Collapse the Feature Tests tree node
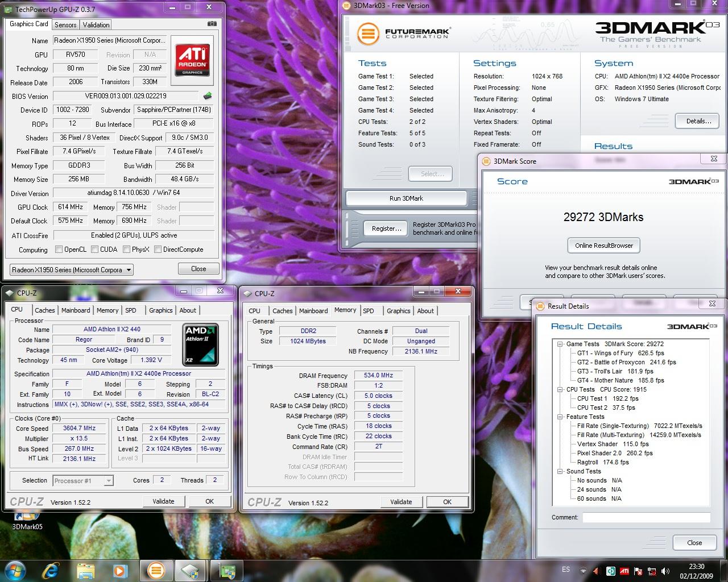 [x=560, y=417]
